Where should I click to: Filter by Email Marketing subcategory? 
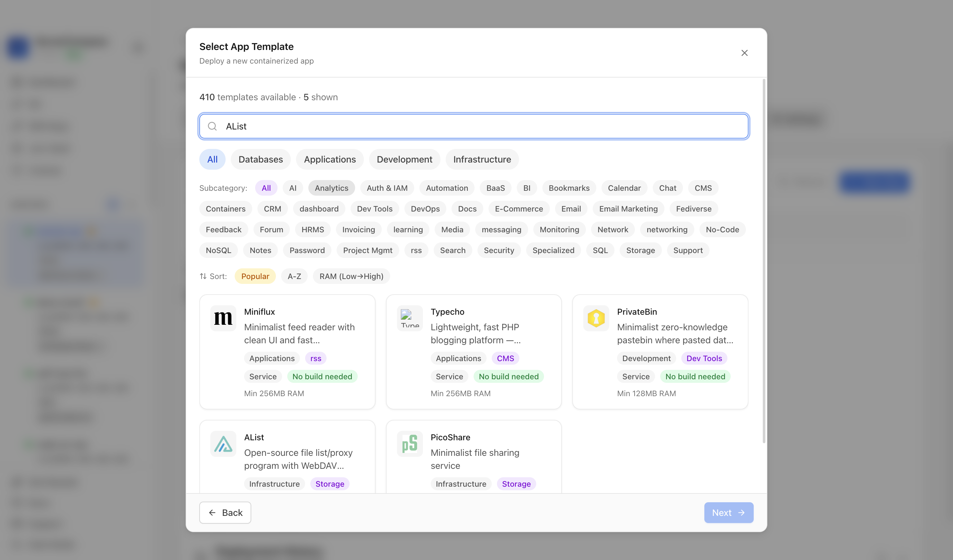click(x=628, y=209)
